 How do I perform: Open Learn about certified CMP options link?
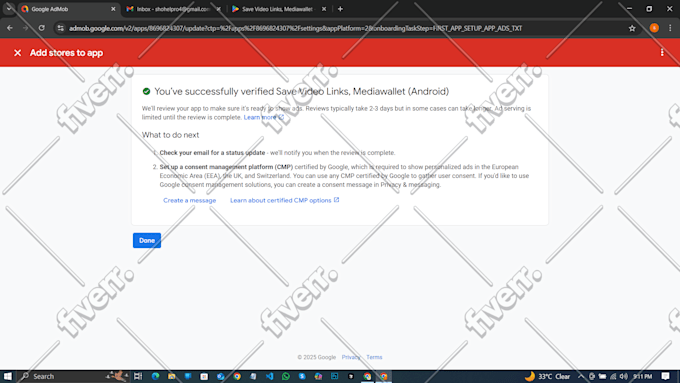(x=284, y=200)
